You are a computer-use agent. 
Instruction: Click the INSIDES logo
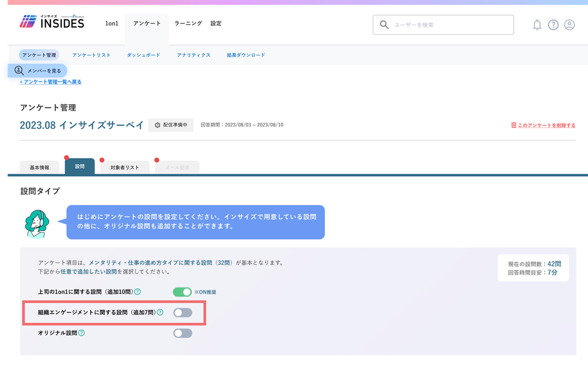coord(52,21)
